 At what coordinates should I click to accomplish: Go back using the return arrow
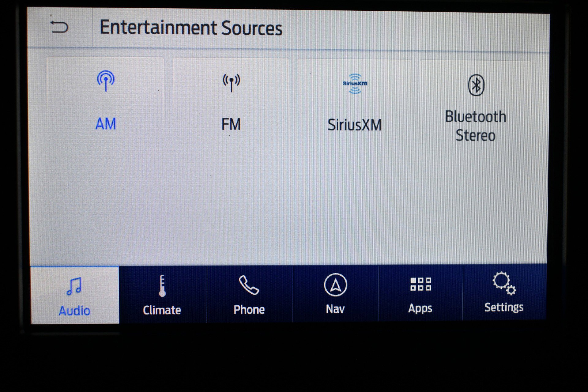point(59,27)
